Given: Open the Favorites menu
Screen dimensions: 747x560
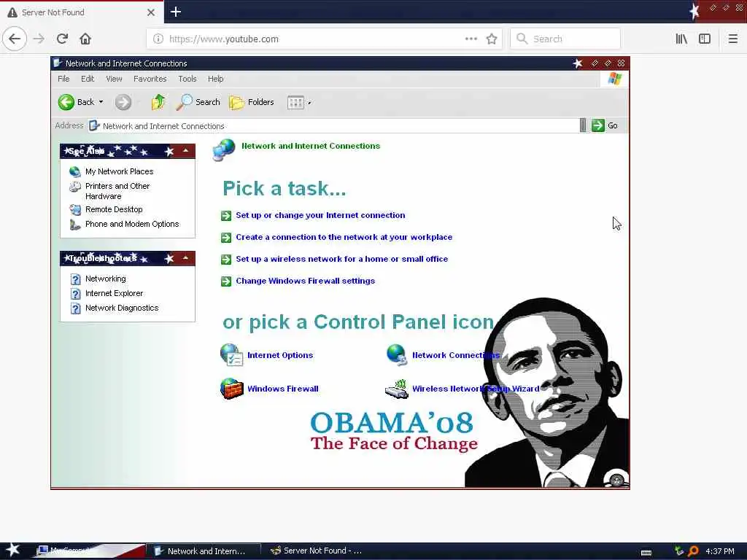Looking at the screenshot, I should pos(150,79).
